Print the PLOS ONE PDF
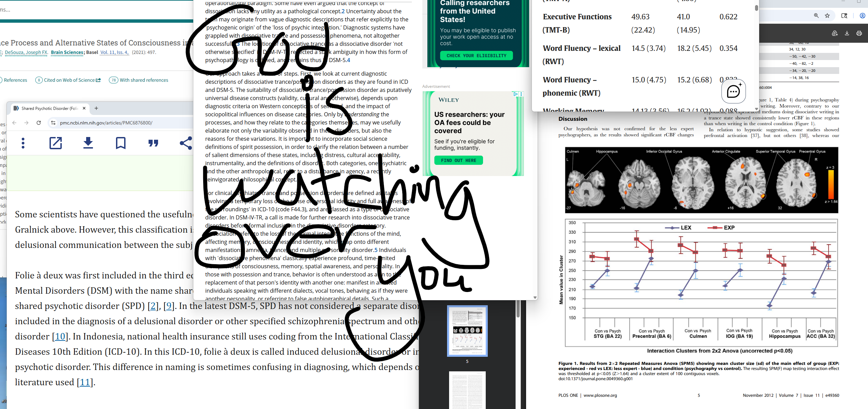The height and width of the screenshot is (409, 868). tap(859, 33)
